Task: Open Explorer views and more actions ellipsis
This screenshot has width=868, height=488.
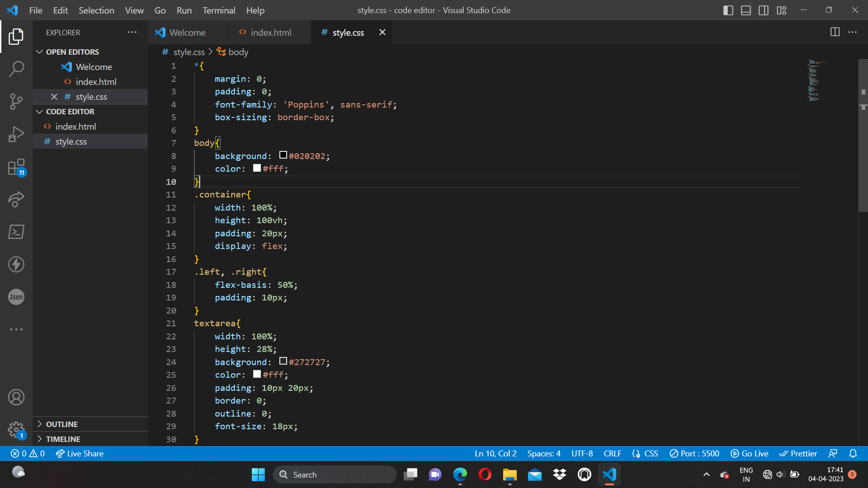Action: [132, 32]
